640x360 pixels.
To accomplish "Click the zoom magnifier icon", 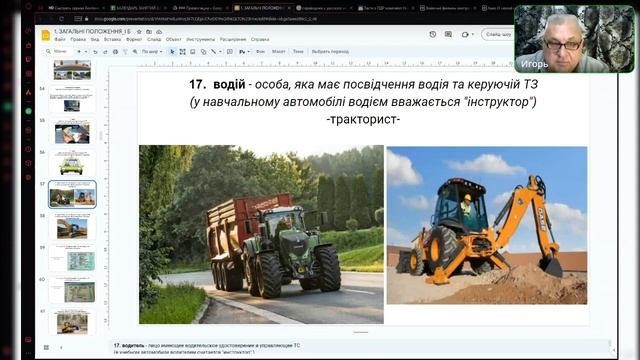I will (x=135, y=52).
